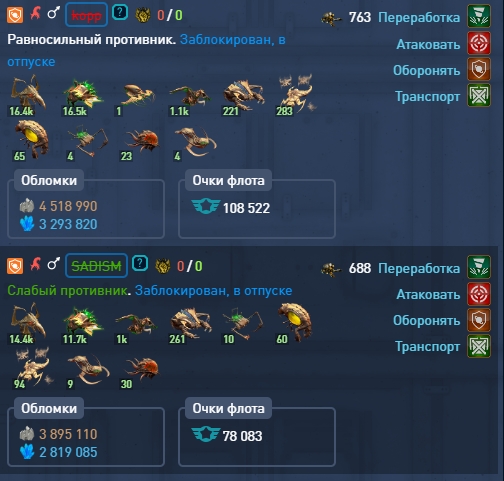Click the red Attack icon for SADISM
Image resolution: width=504 pixels, height=481 pixels.
pyautogui.click(x=479, y=294)
